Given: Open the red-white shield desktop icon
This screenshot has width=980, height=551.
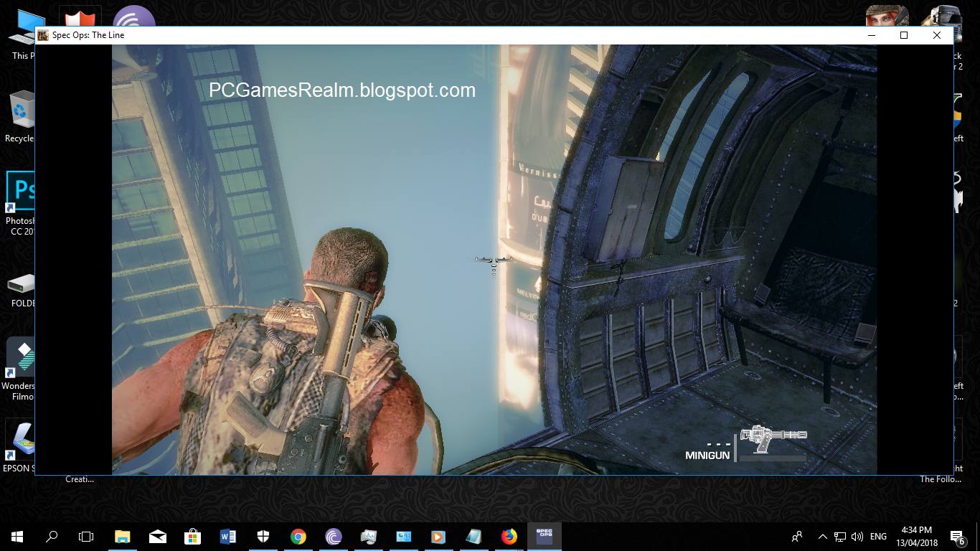Looking at the screenshot, I should (79, 17).
